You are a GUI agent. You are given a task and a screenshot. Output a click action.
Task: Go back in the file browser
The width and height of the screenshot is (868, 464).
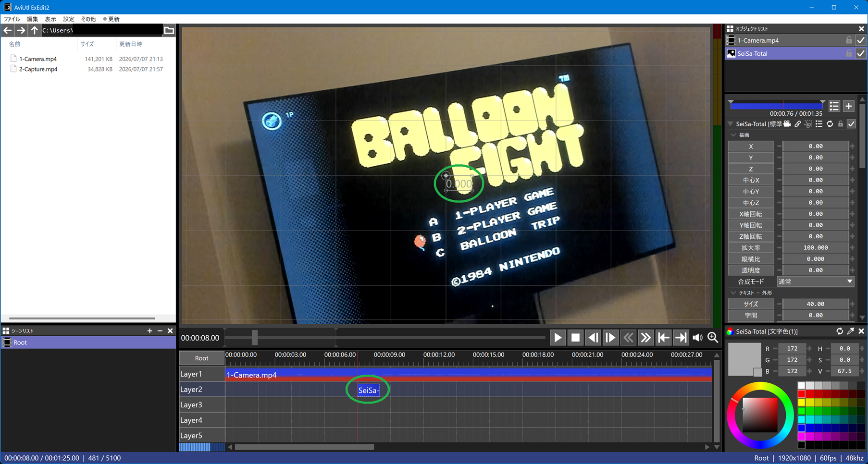(x=8, y=30)
